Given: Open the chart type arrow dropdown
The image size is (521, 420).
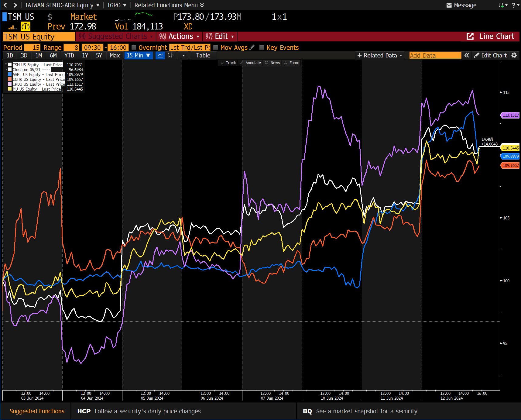Looking at the screenshot, I should [183, 55].
